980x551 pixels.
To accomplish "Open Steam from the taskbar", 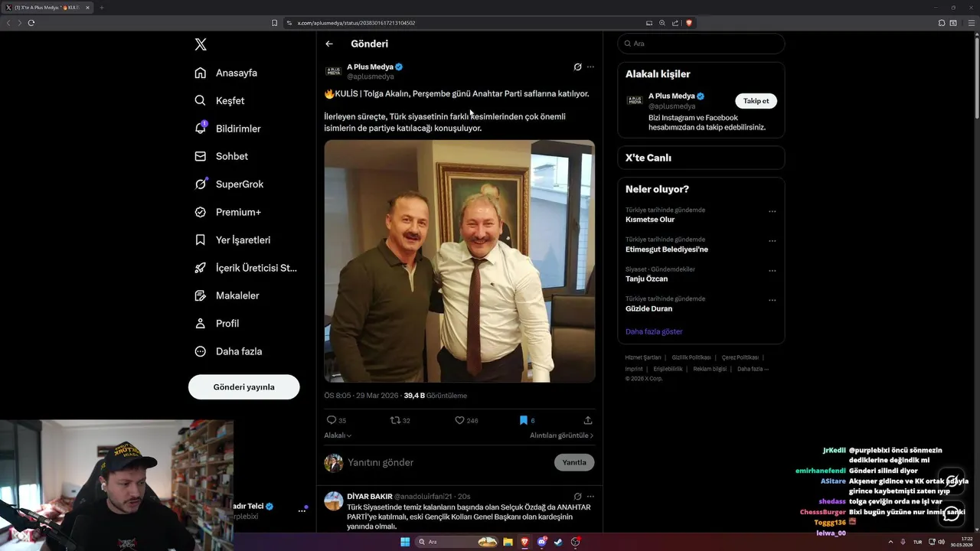I will click(558, 542).
